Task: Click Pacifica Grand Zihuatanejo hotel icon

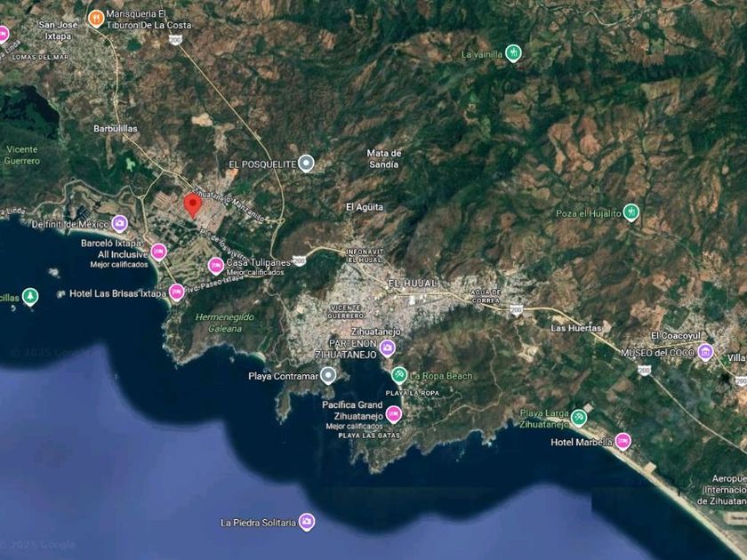Action: (393, 414)
